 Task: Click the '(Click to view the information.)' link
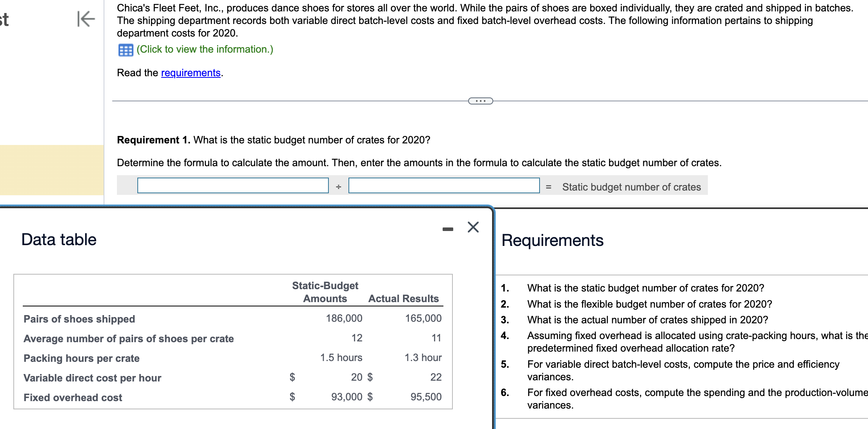coord(204,49)
